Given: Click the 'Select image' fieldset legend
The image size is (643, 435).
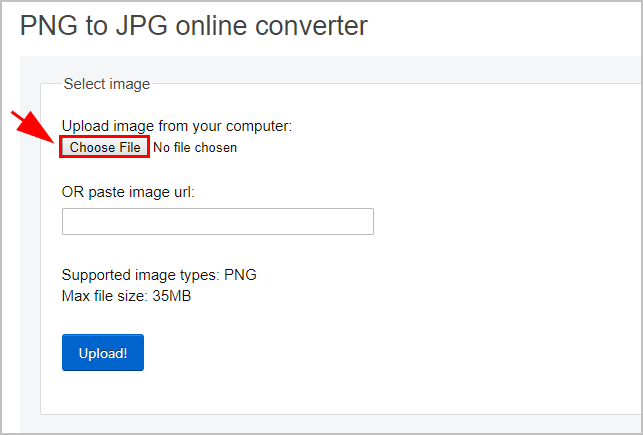Looking at the screenshot, I should [107, 84].
